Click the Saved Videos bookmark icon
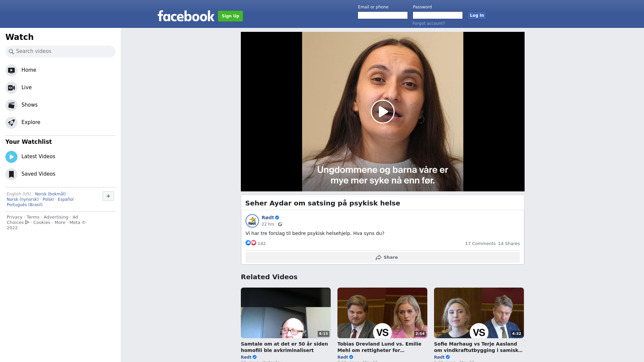The height and width of the screenshot is (362, 644). [x=11, y=174]
